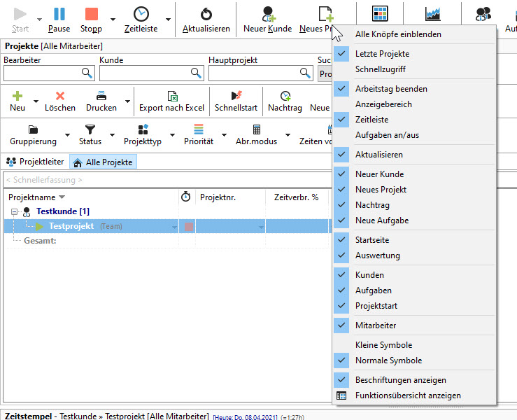517x420 pixels.
Task: Click the Drucken printer icon
Action: pyautogui.click(x=101, y=96)
